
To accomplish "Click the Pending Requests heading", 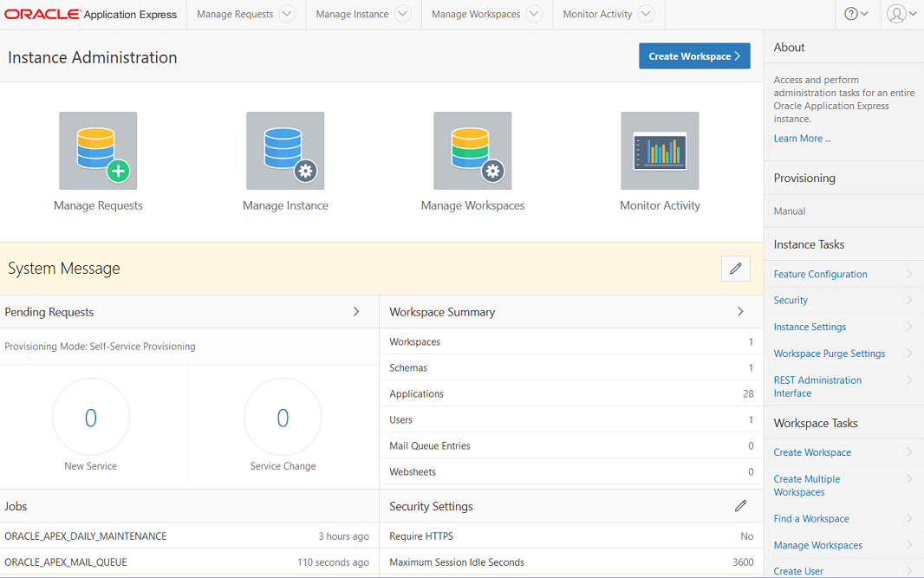I will (49, 312).
